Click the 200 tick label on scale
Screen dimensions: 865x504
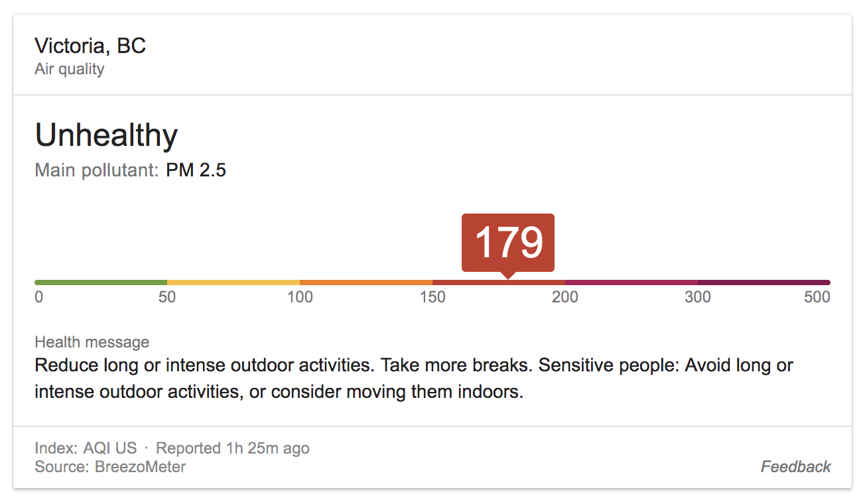[565, 297]
